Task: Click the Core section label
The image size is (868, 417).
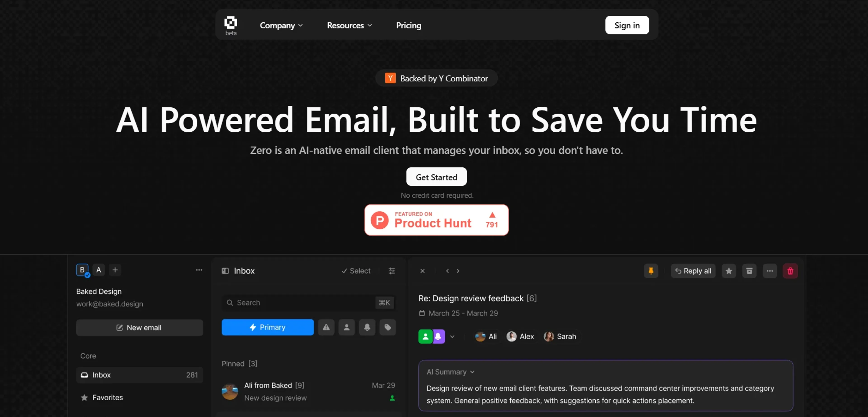Action: (x=88, y=356)
